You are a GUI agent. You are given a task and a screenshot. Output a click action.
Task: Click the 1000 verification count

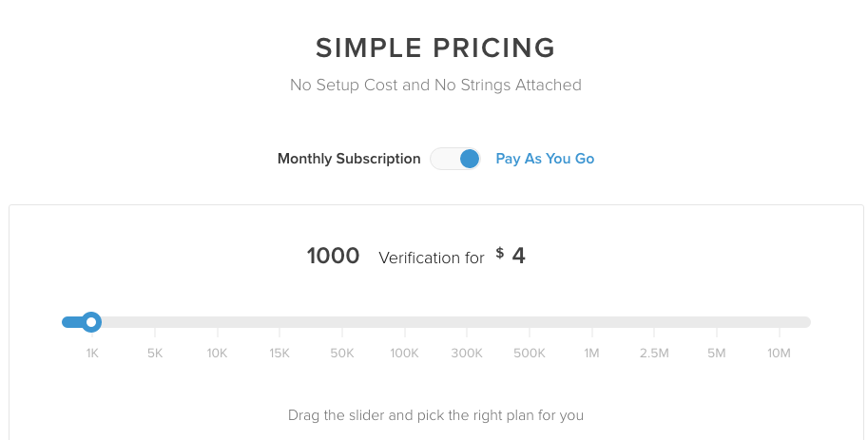(333, 256)
